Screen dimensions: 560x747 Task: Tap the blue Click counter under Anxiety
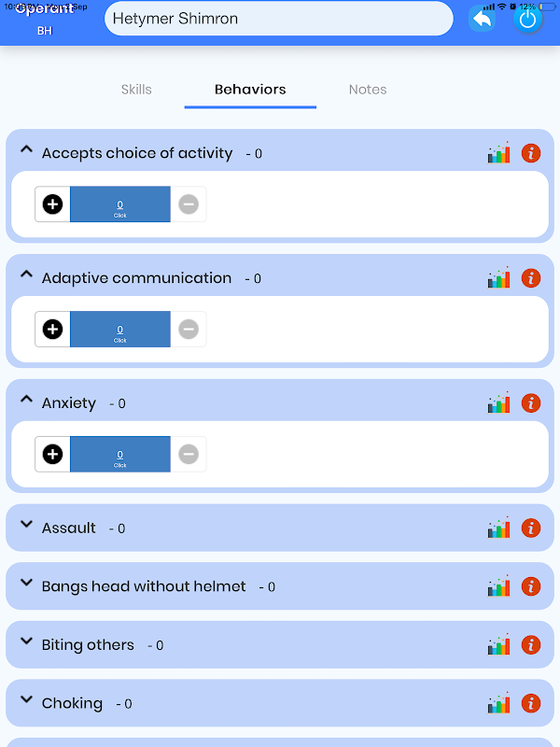coord(120,454)
